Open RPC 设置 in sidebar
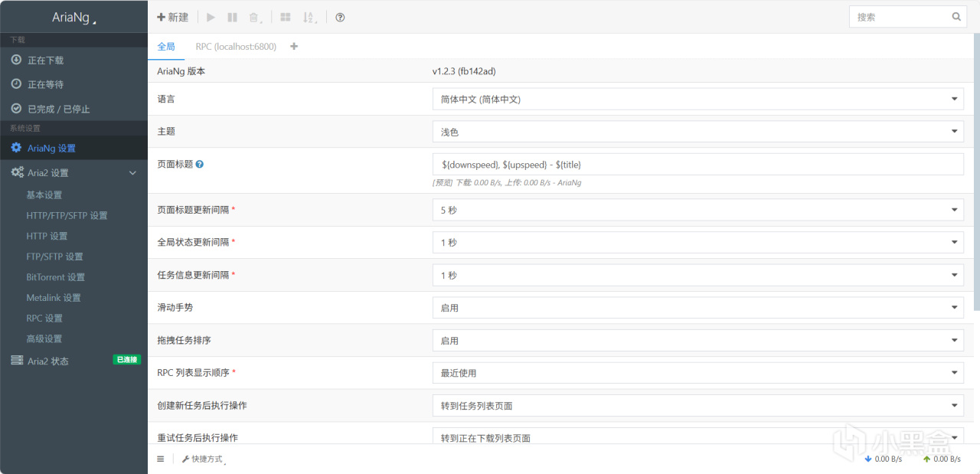980x474 pixels. click(44, 319)
